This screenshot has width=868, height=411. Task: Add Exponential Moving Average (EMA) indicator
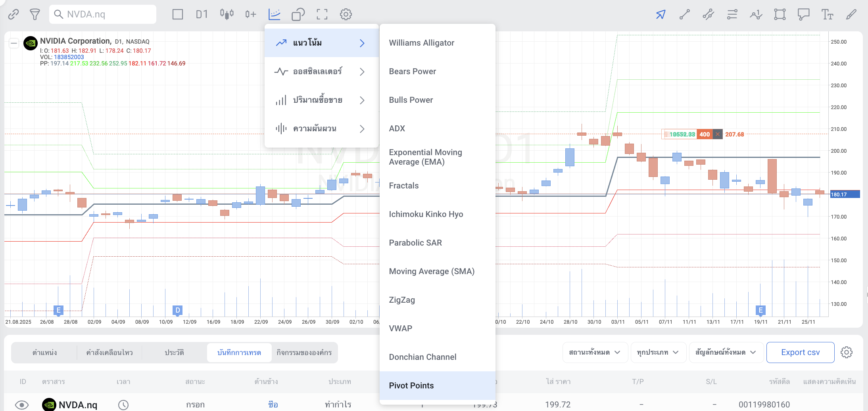[438, 157]
